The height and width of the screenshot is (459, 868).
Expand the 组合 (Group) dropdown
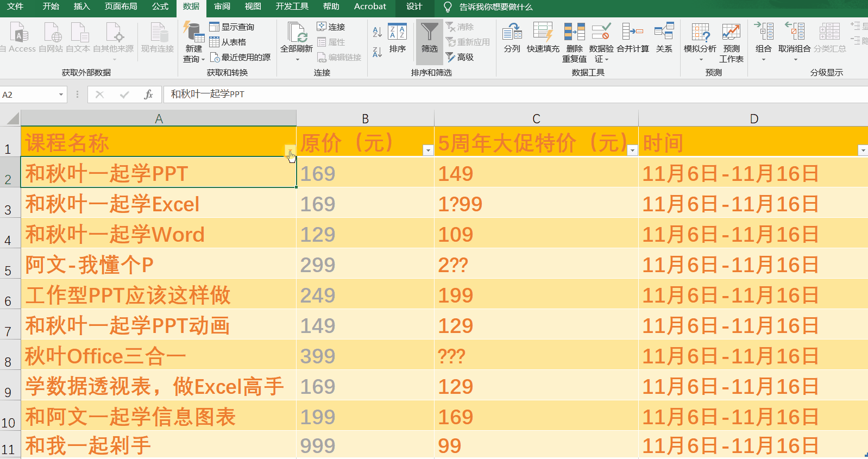pyautogui.click(x=763, y=59)
